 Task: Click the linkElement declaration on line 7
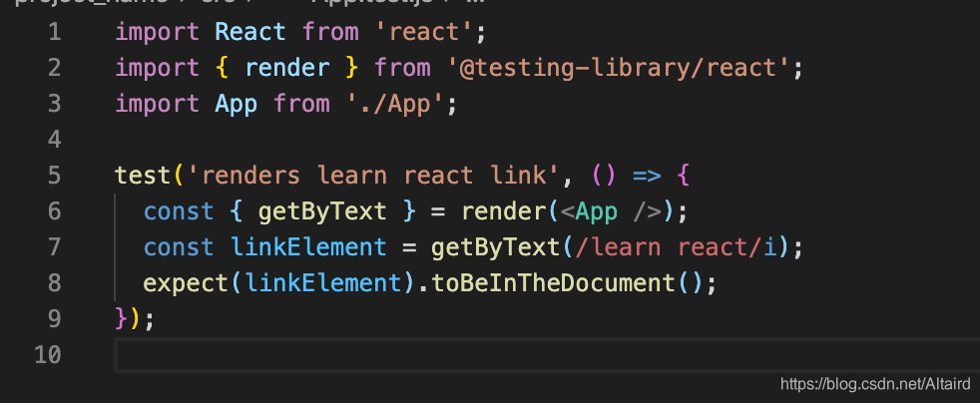pos(308,247)
